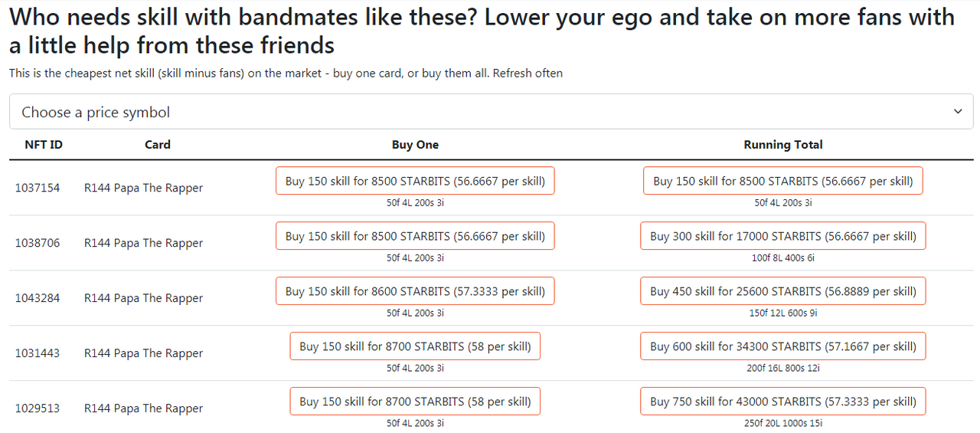Screen dimensions: 980x433
Task: Click the Running Total column header
Action: pyautogui.click(x=783, y=144)
